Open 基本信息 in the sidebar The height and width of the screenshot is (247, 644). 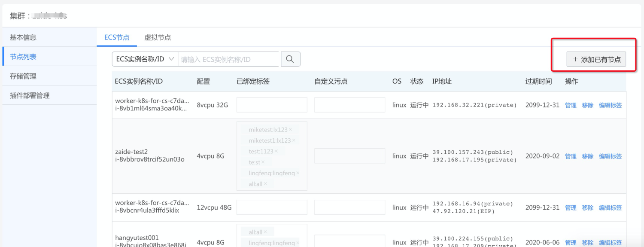[x=49, y=37]
